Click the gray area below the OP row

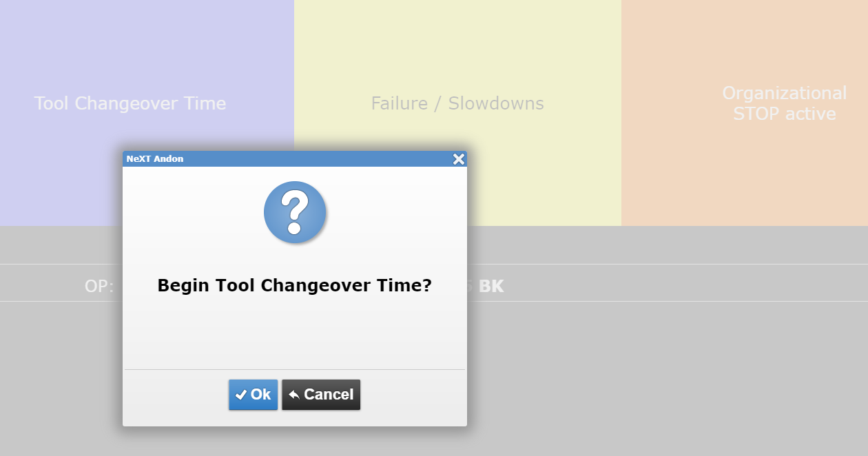(620, 379)
